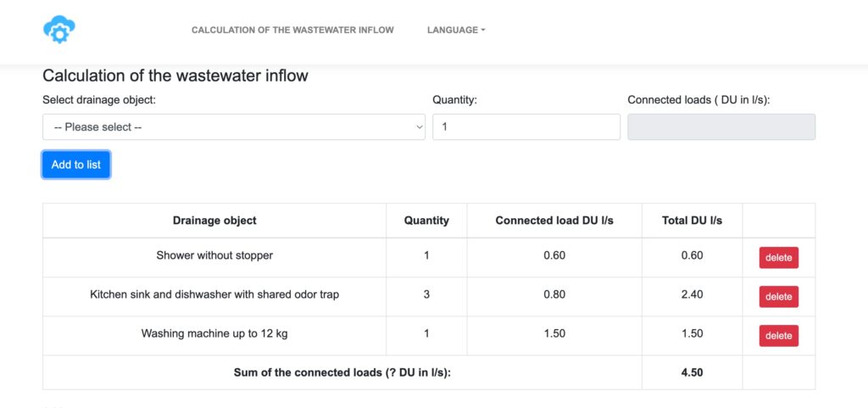The image size is (868, 408).
Task: Click the Calculation of the wastewater inflow heading
Action: 175,75
